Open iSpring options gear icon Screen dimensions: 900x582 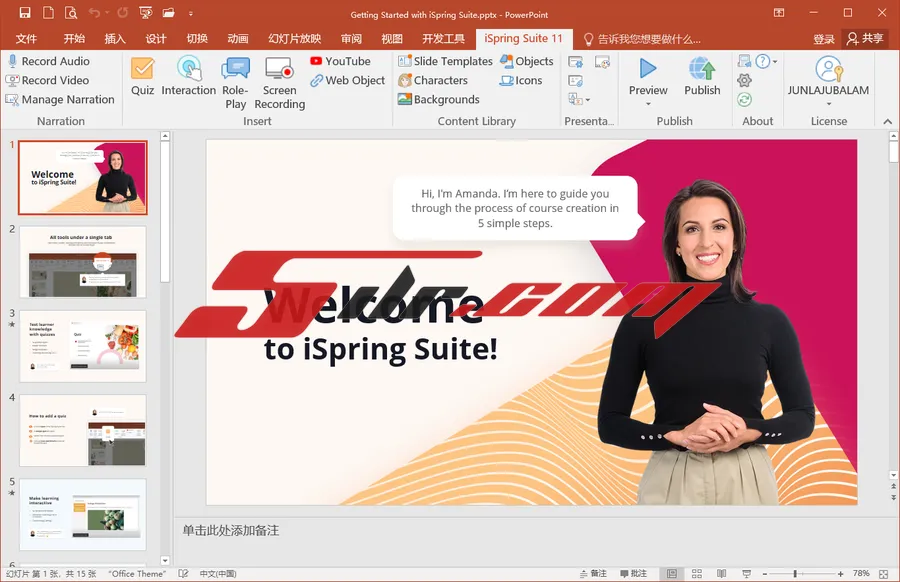pos(744,80)
